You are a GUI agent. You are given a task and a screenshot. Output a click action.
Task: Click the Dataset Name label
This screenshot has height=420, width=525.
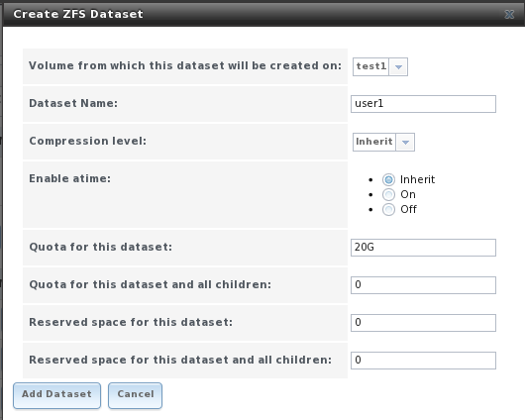(x=73, y=103)
